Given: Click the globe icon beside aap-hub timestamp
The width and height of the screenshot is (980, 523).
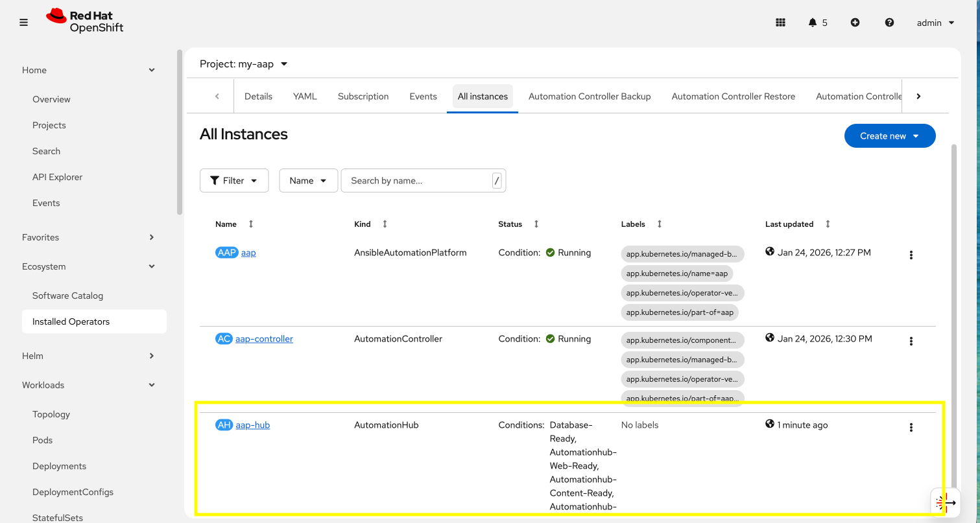Looking at the screenshot, I should (769, 424).
